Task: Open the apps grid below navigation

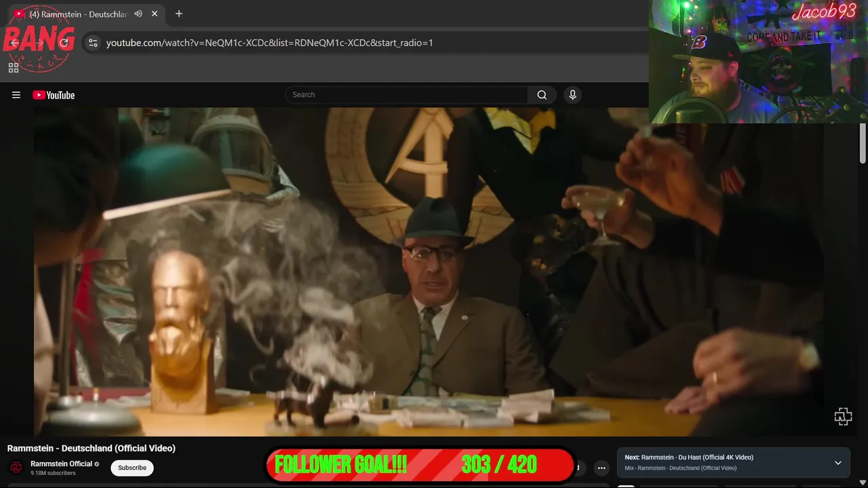Action: click(x=14, y=67)
